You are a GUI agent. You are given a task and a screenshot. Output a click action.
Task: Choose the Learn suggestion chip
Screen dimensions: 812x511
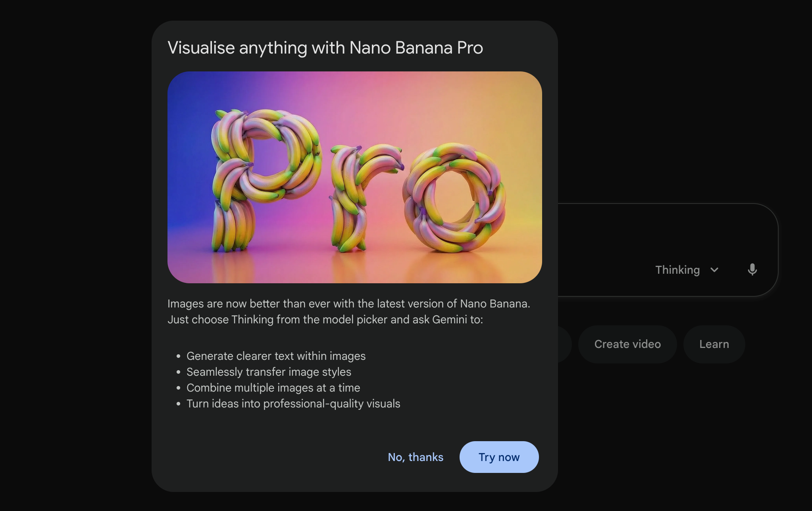pos(714,344)
